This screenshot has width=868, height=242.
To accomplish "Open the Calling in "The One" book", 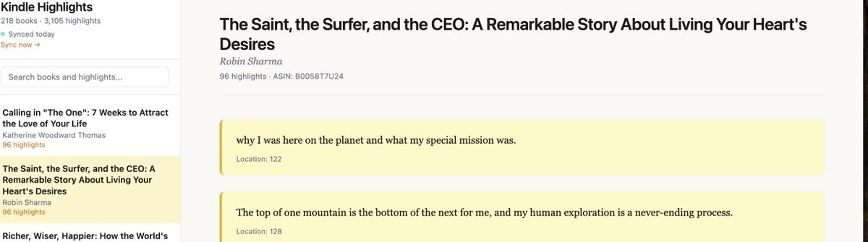I will [85, 118].
